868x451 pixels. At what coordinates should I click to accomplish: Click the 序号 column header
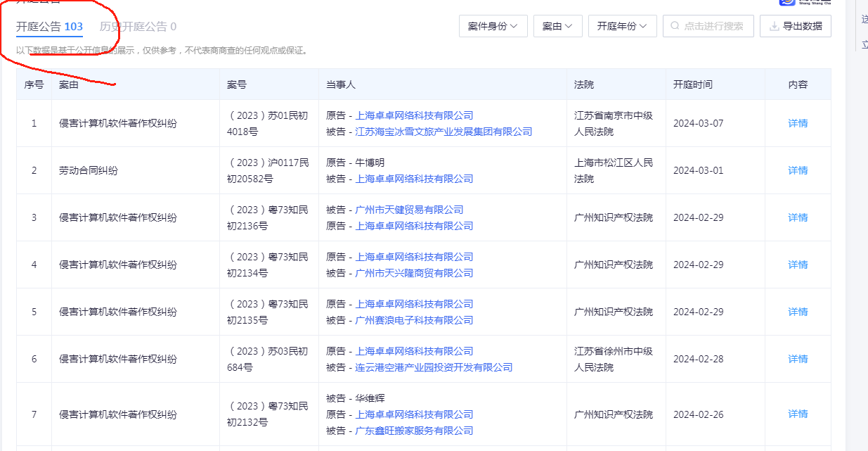tap(34, 84)
